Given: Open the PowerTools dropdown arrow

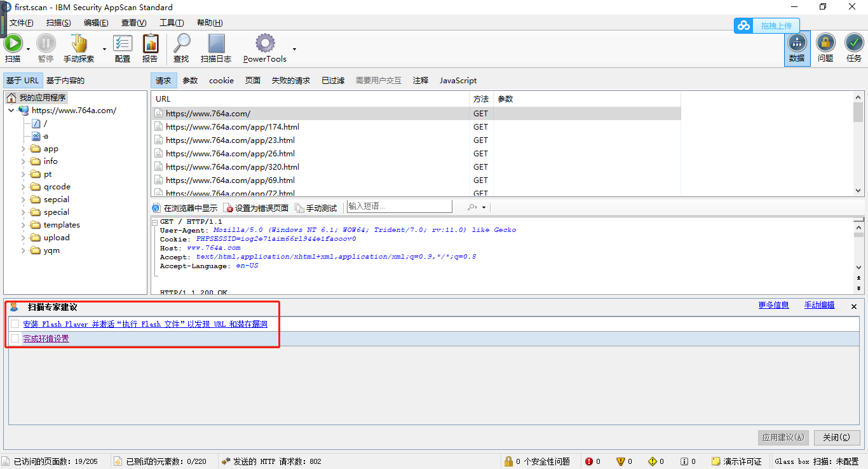Looking at the screenshot, I should tap(294, 49).
